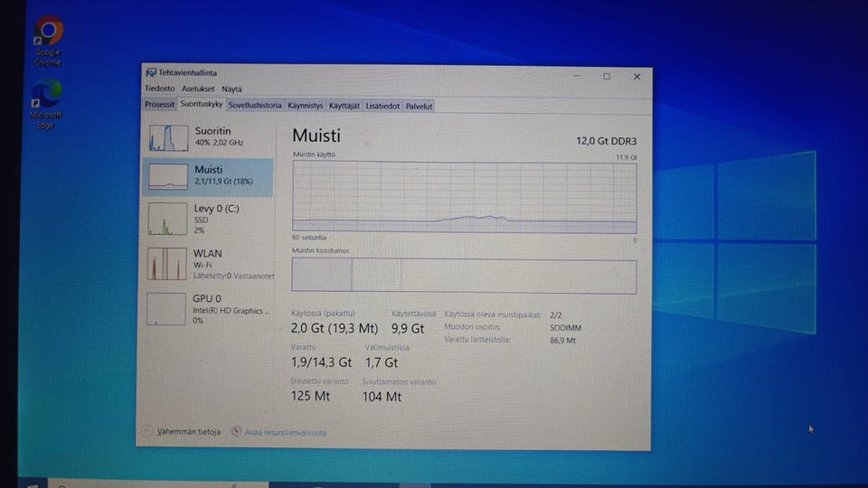
Task: Select the WLAN graph thumbnail
Action: pos(166,264)
